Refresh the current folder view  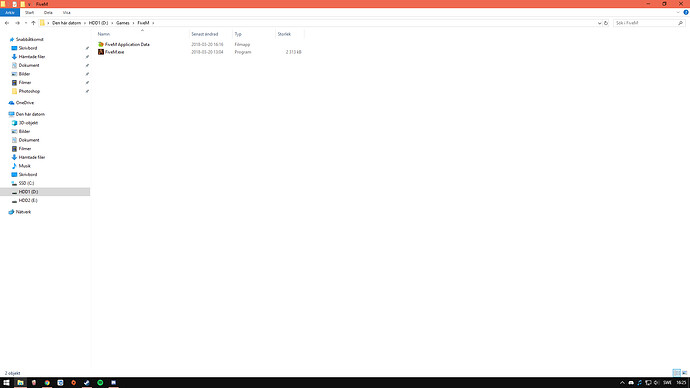tap(606, 23)
